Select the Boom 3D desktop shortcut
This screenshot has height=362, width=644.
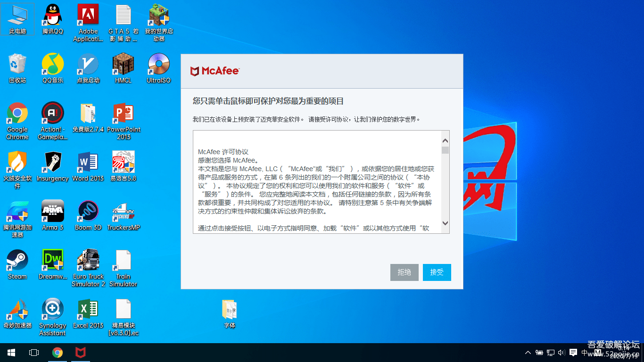[x=88, y=216]
